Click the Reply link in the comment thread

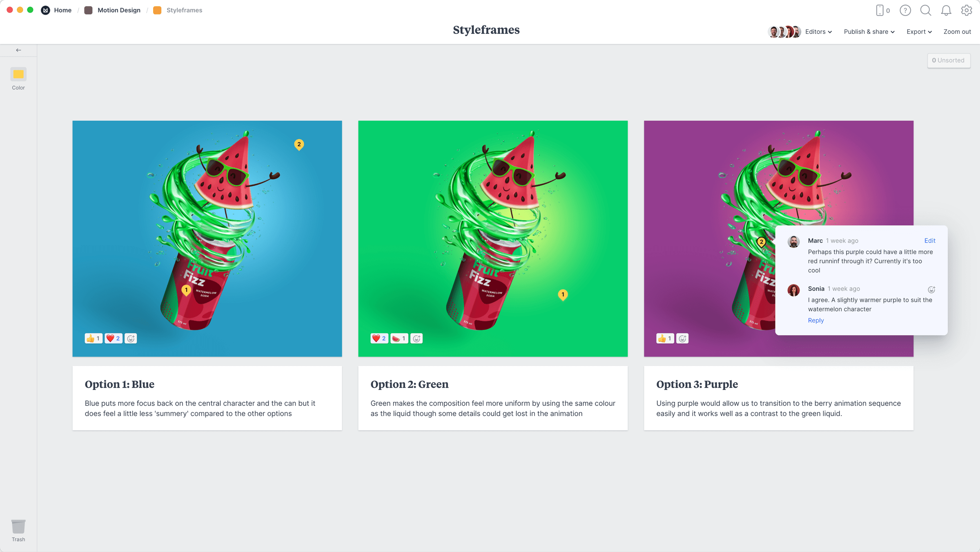pos(816,321)
